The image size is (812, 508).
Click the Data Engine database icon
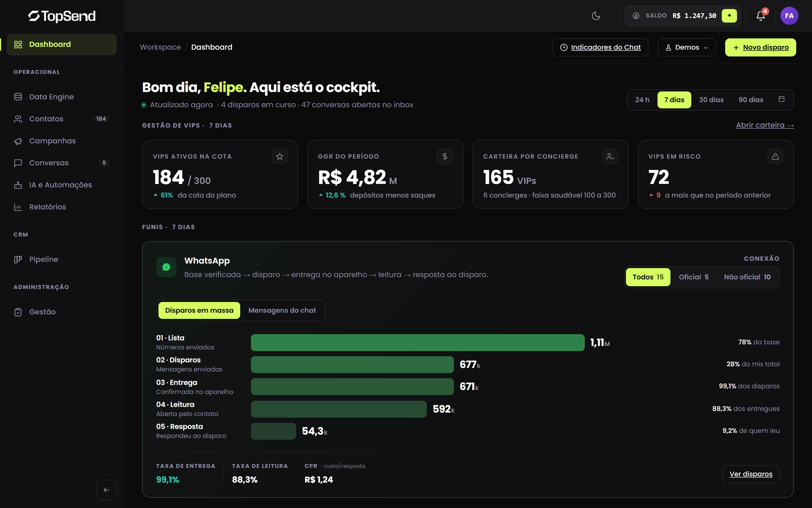coord(18,97)
